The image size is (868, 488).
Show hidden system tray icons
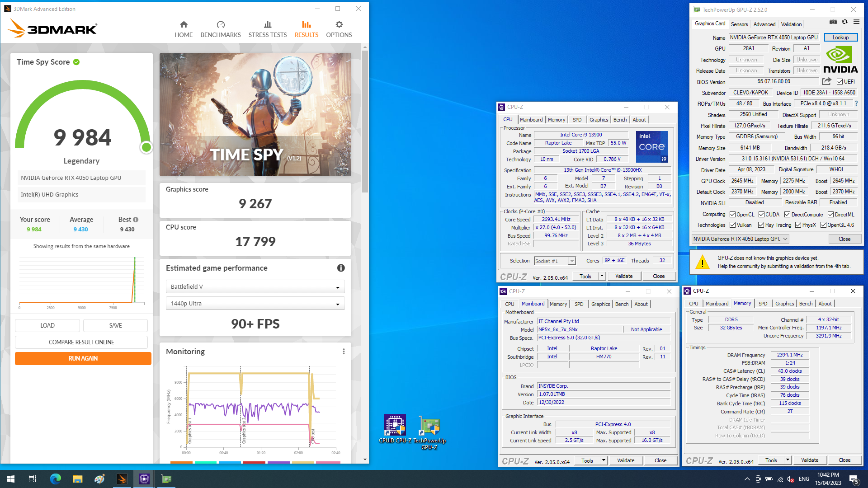pos(747,479)
